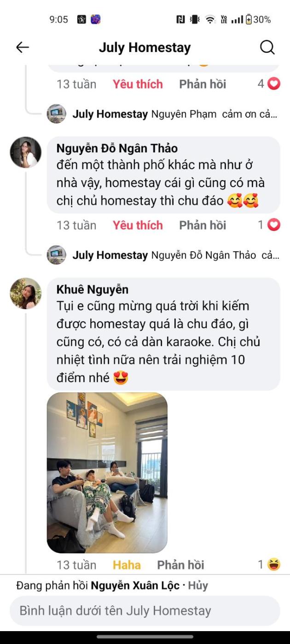
Task: Expand July Homestay reply to Ngân Thảo
Action: click(175, 255)
